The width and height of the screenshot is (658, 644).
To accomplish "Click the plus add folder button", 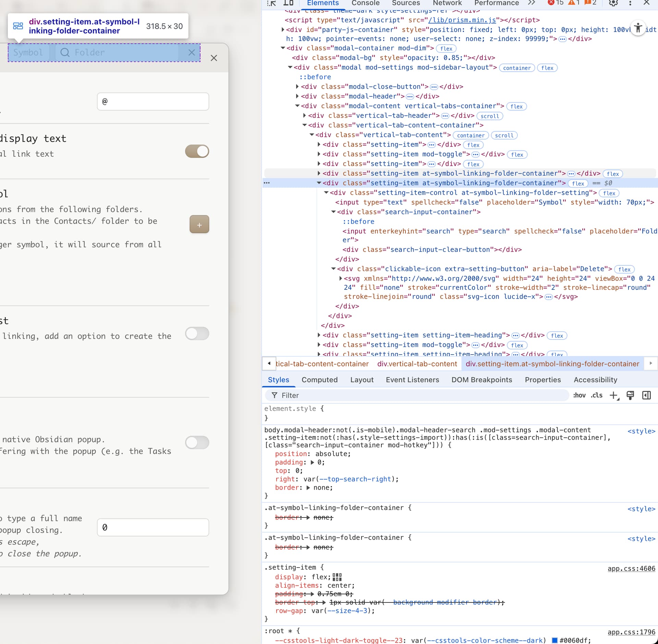I will pyautogui.click(x=199, y=225).
